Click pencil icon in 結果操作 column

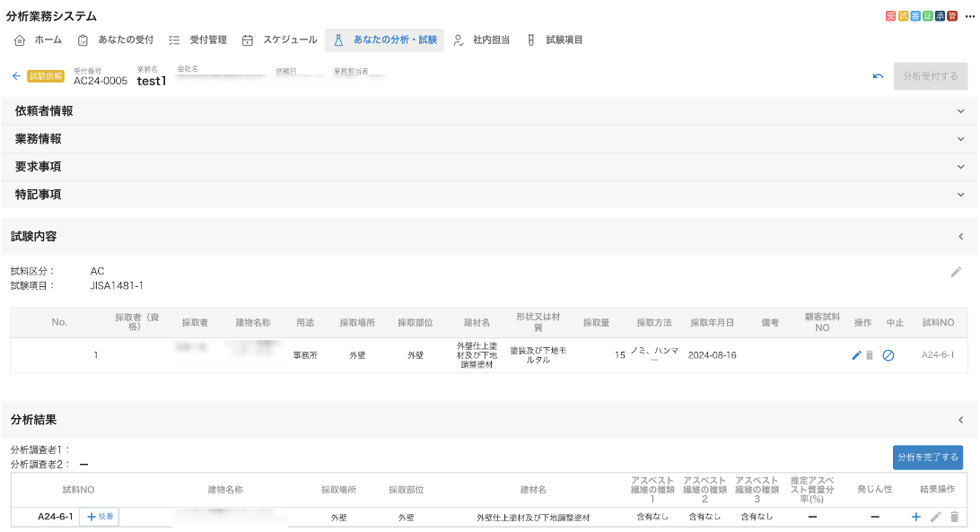click(x=935, y=517)
